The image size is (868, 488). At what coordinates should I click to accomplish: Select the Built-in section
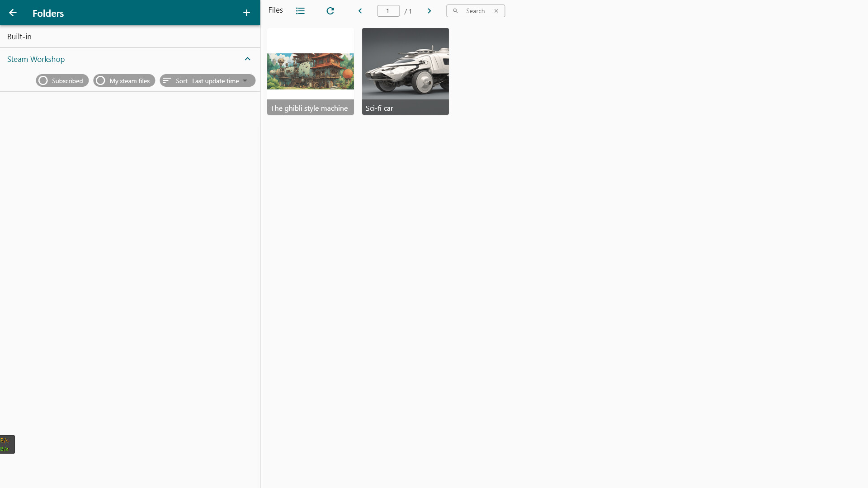19,37
